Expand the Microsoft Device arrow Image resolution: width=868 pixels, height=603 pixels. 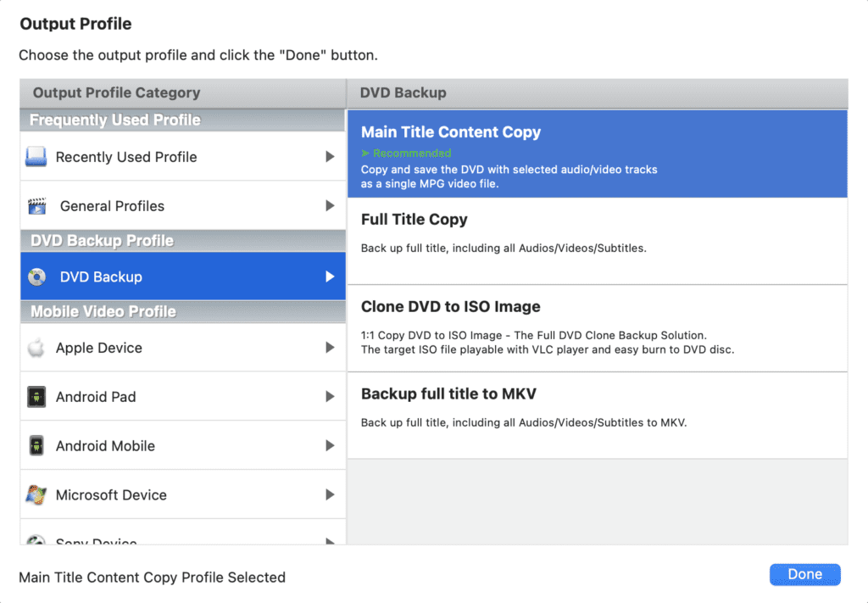330,495
